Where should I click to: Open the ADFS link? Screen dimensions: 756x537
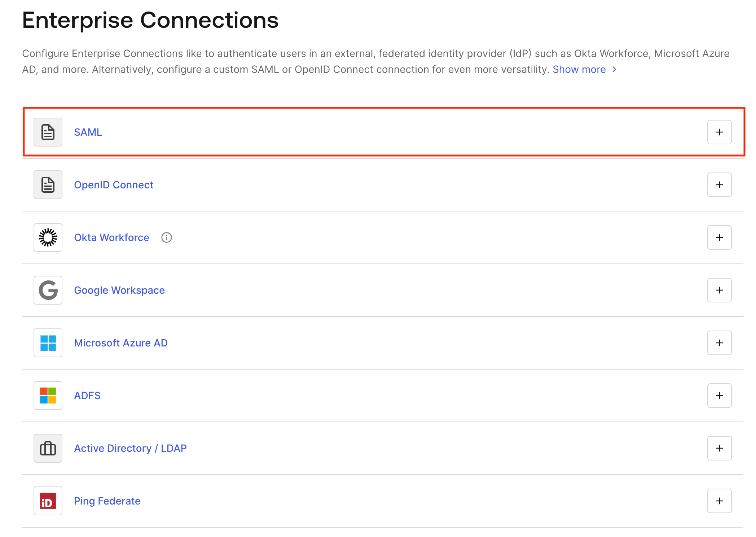(87, 396)
